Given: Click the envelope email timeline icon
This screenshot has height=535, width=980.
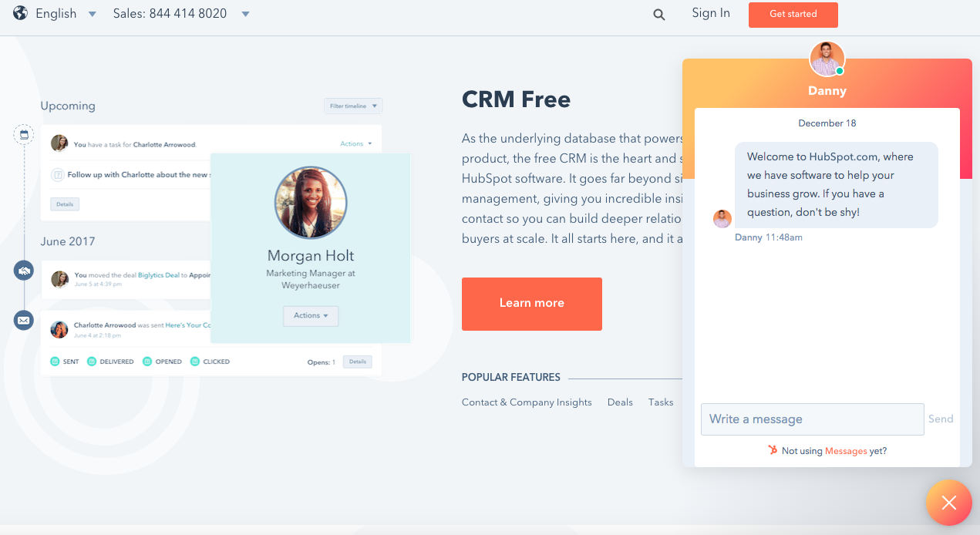Looking at the screenshot, I should [x=24, y=320].
